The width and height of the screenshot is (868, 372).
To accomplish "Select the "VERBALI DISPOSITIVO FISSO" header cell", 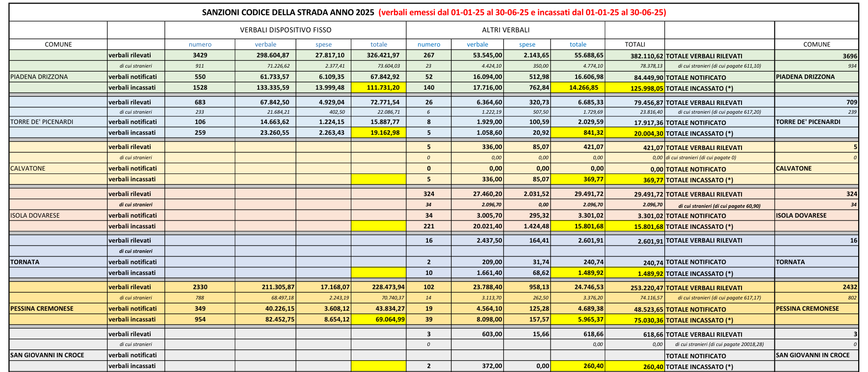I will pyautogui.click(x=285, y=30).
